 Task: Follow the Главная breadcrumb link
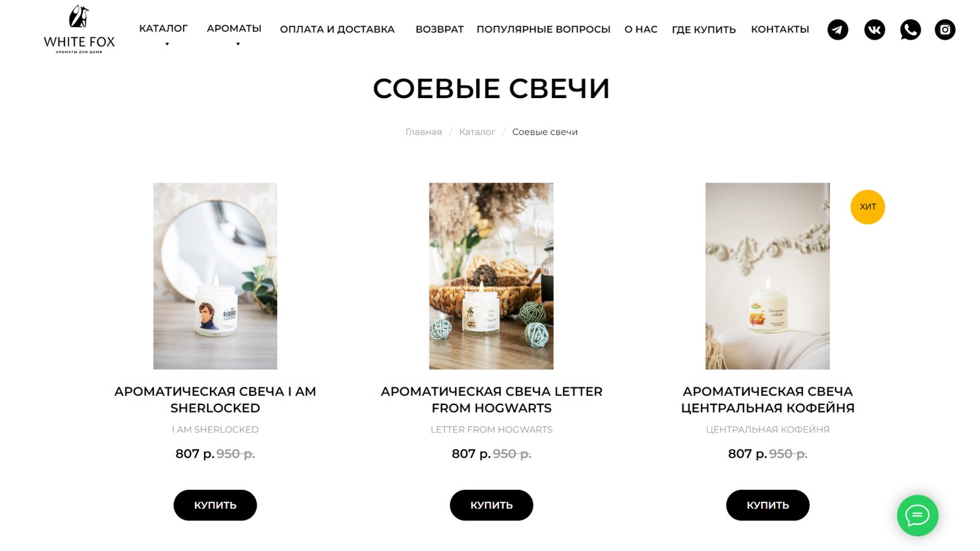point(423,132)
